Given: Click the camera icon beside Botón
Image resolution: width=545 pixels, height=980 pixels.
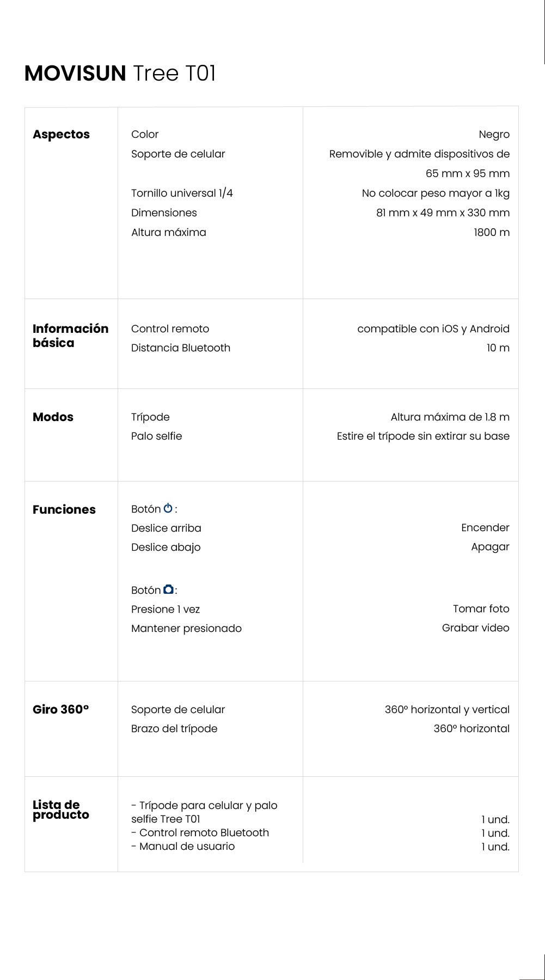Looking at the screenshot, I should tap(169, 589).
